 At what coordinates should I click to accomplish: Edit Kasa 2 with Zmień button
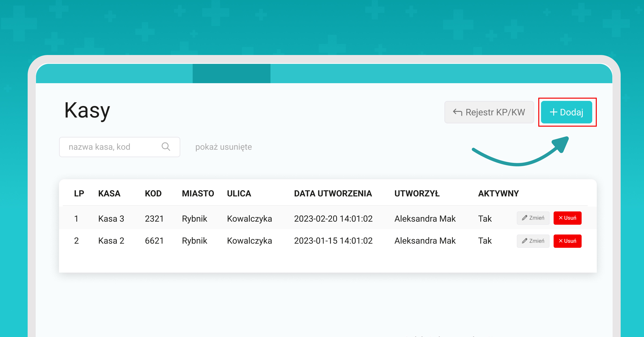pos(533,241)
